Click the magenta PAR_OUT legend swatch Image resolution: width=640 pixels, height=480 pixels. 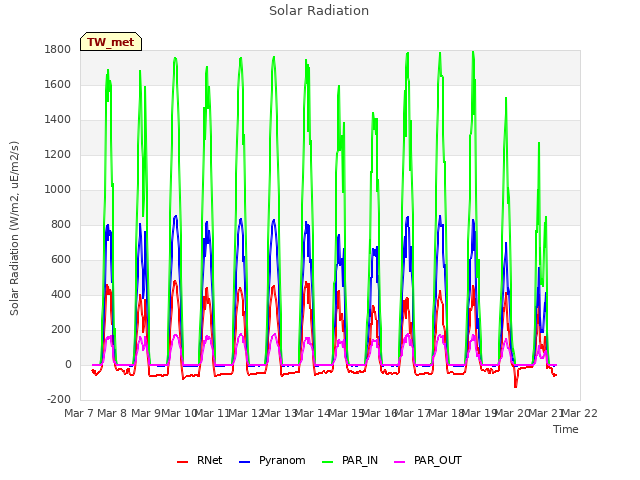click(400, 462)
